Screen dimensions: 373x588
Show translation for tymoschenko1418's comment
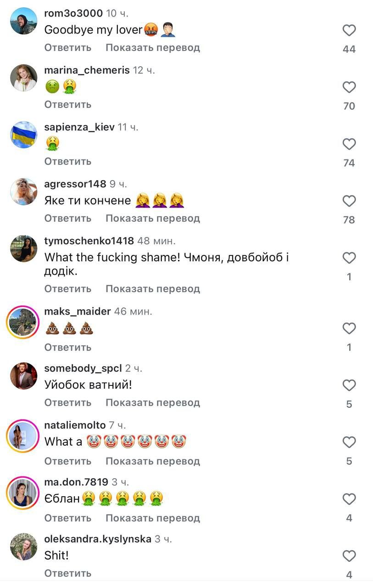coord(153,289)
